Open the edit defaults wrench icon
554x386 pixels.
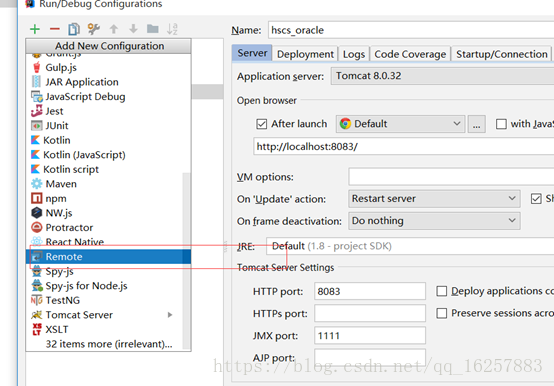pyautogui.click(x=94, y=29)
